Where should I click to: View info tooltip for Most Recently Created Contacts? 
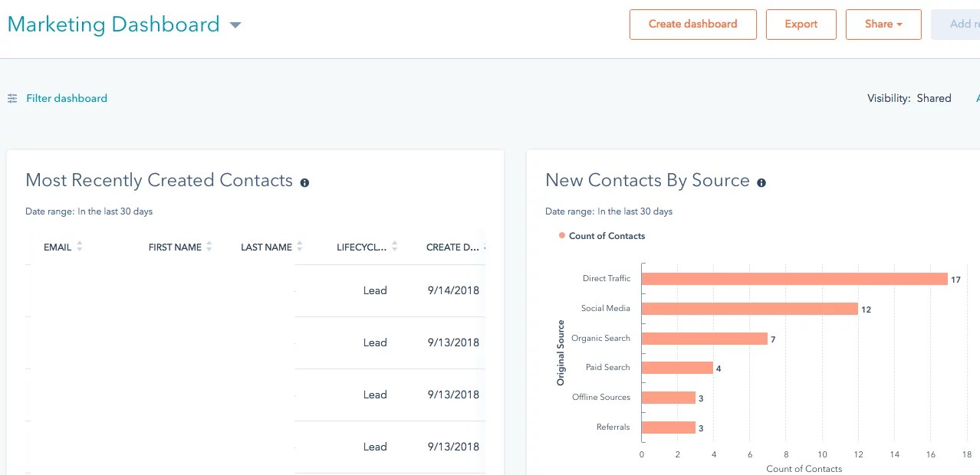(304, 182)
